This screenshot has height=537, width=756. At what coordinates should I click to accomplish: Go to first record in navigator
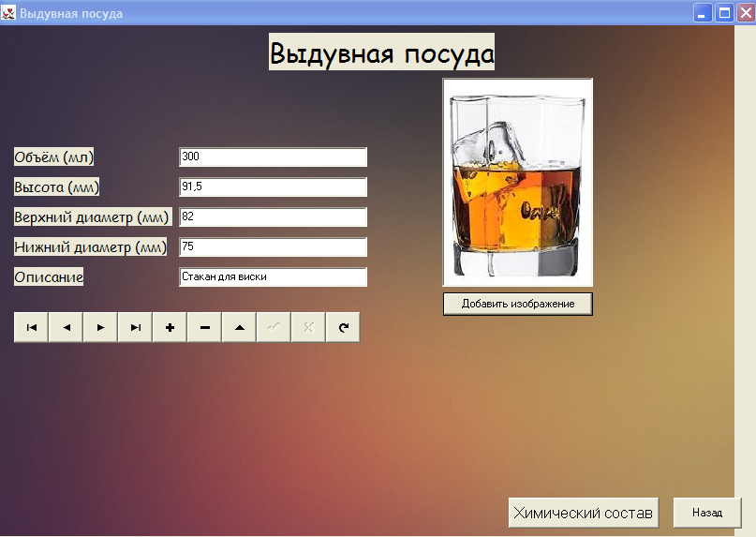31,328
